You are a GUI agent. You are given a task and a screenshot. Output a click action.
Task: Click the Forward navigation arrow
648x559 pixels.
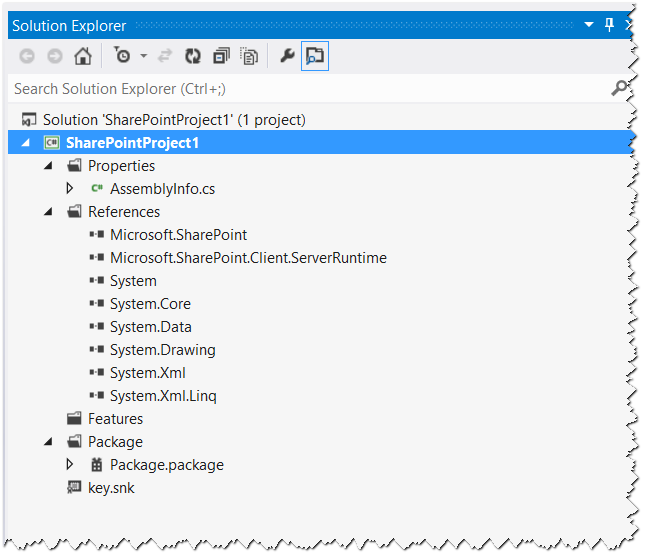point(55,56)
